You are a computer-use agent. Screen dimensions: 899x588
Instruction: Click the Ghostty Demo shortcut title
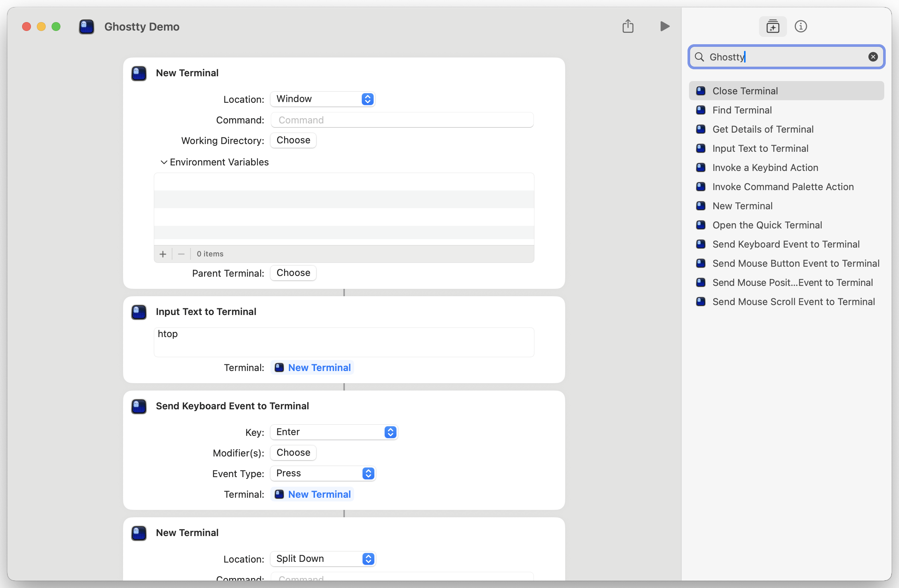(141, 27)
